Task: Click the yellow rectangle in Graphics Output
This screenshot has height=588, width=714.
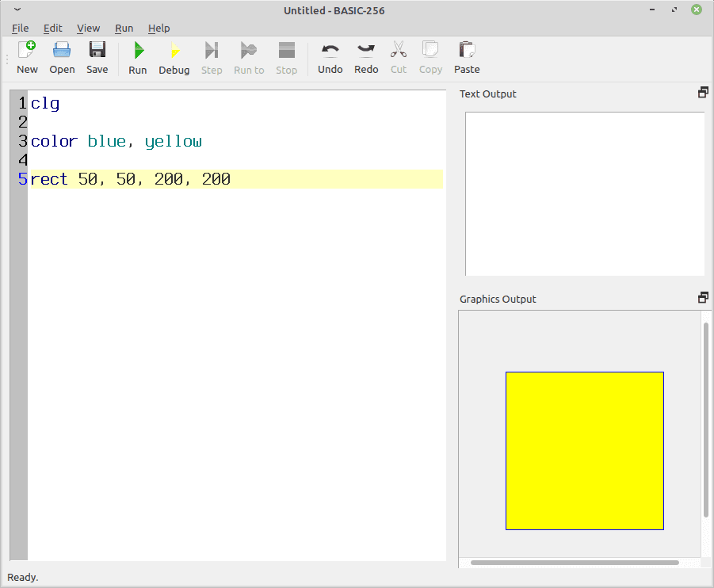Action: pyautogui.click(x=585, y=450)
